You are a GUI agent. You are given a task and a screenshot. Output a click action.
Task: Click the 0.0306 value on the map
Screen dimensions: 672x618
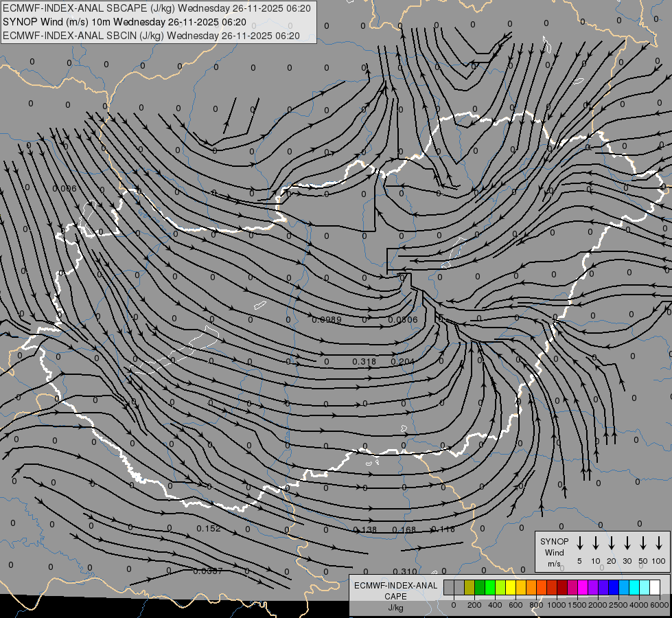tap(403, 319)
